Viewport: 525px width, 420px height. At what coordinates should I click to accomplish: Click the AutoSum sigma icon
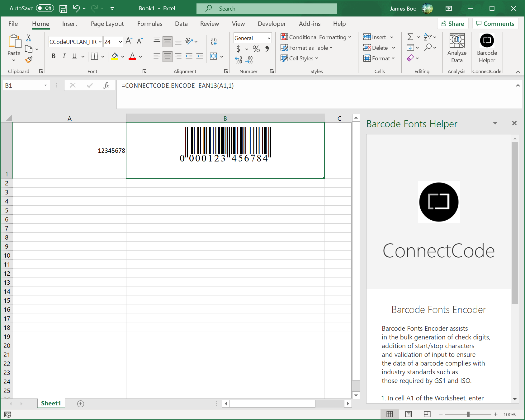[x=410, y=37]
